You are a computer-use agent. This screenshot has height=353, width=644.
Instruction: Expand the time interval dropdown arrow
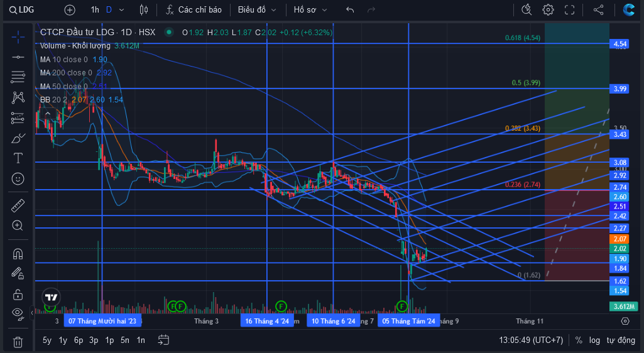121,10
